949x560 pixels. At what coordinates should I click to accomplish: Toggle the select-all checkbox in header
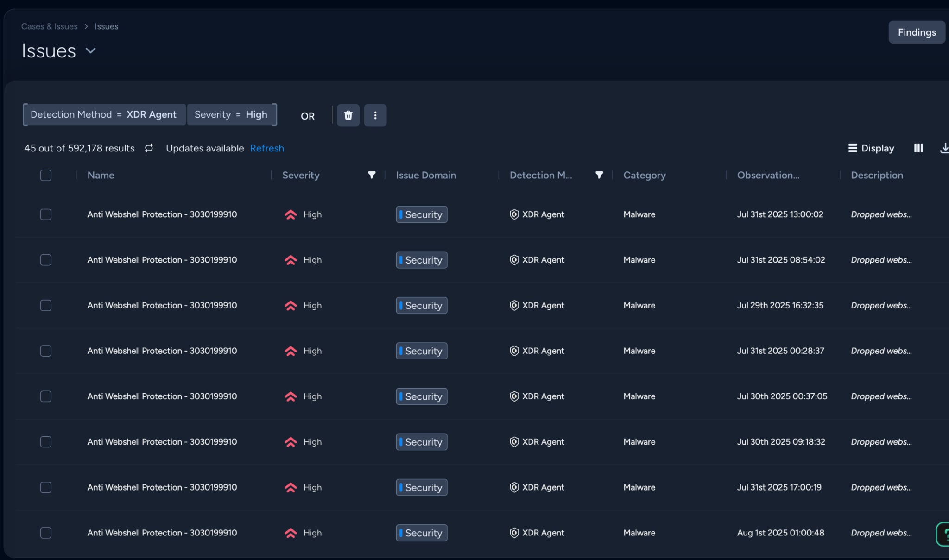pyautogui.click(x=45, y=175)
